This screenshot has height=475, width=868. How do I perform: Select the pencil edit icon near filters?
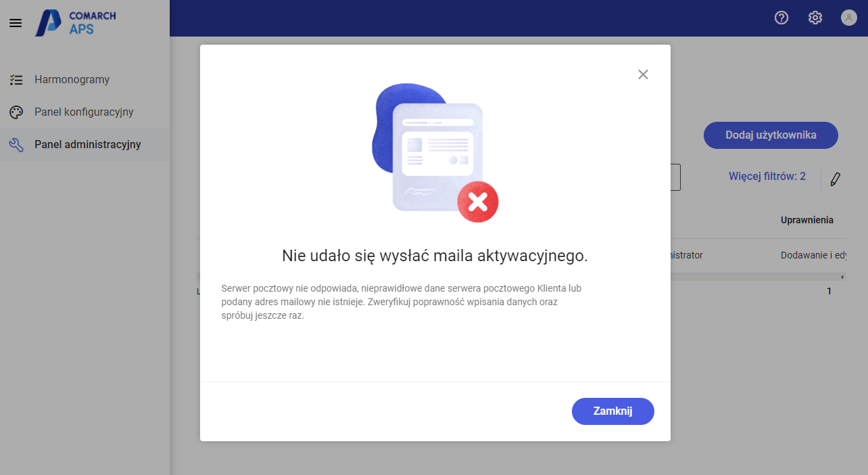[835, 178]
